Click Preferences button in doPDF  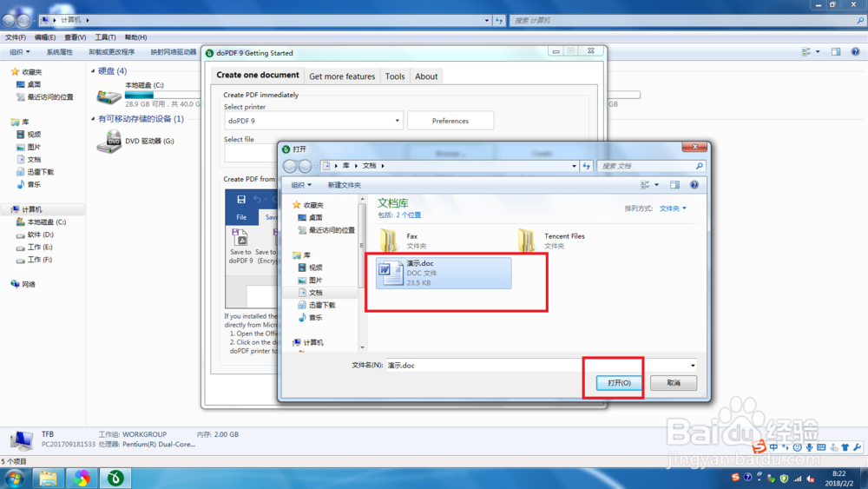click(450, 121)
